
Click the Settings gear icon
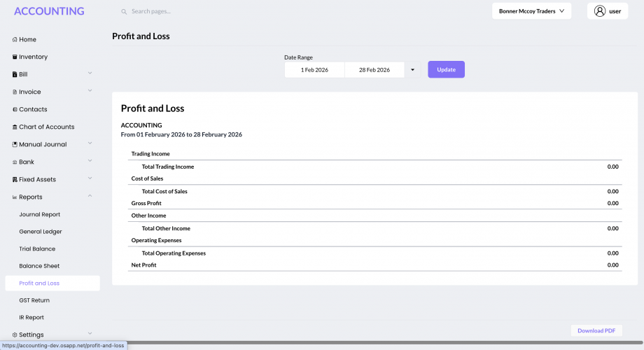point(15,335)
